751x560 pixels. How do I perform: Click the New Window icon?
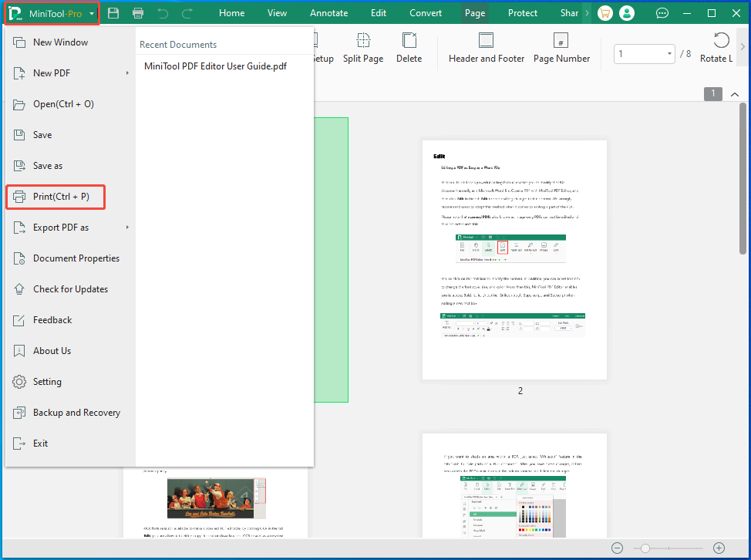click(x=19, y=42)
